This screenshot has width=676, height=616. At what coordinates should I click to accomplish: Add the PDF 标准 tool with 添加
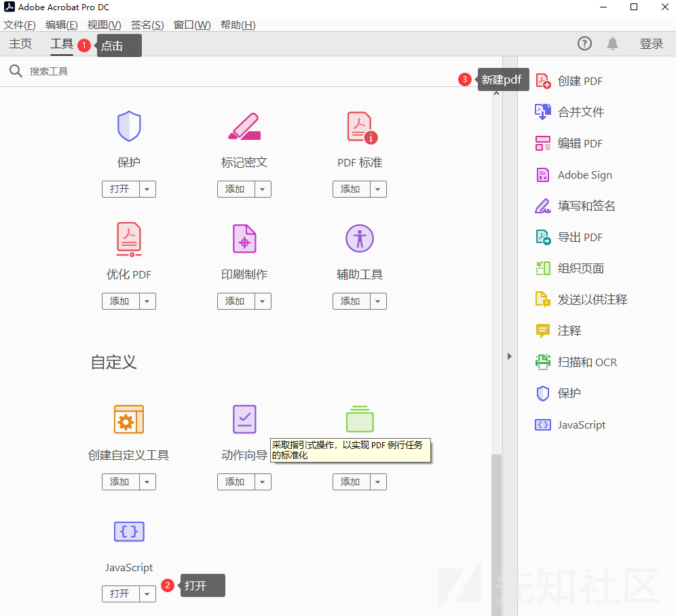coord(352,189)
